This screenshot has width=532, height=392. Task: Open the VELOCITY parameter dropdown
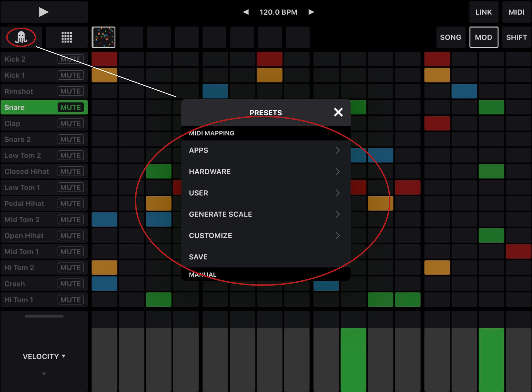(44, 356)
